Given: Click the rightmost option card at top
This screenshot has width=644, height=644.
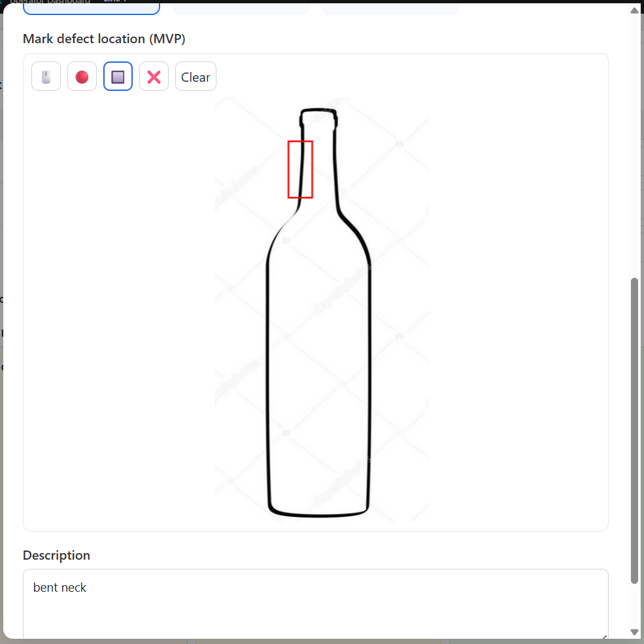Looking at the screenshot, I should [x=390, y=9].
